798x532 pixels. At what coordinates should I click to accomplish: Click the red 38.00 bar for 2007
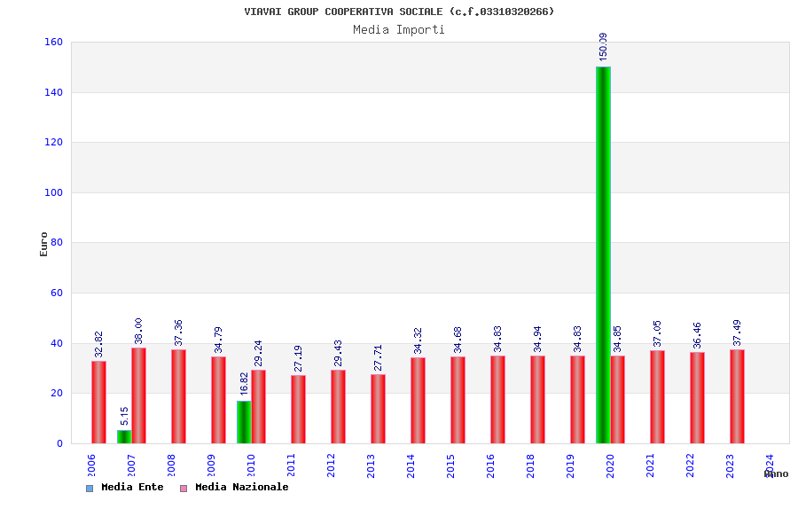click(138, 395)
